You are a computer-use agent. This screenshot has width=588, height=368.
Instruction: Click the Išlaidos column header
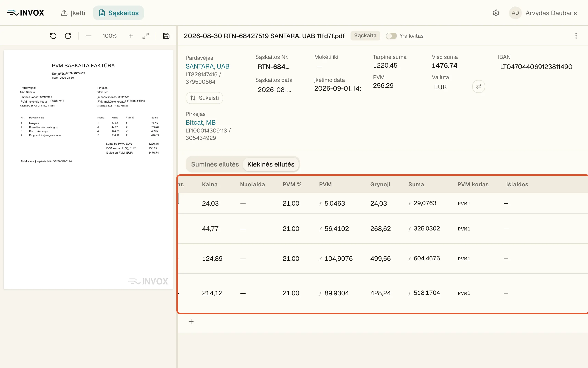tap(517, 184)
